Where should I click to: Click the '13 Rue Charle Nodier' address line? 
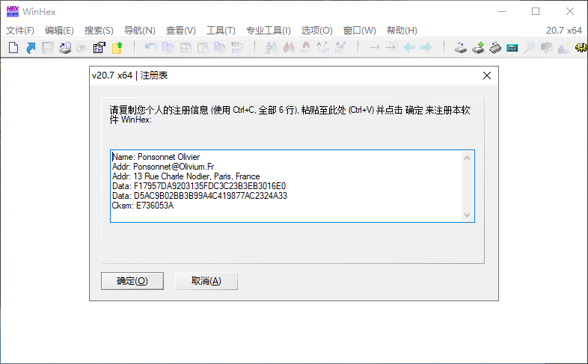coord(186,176)
